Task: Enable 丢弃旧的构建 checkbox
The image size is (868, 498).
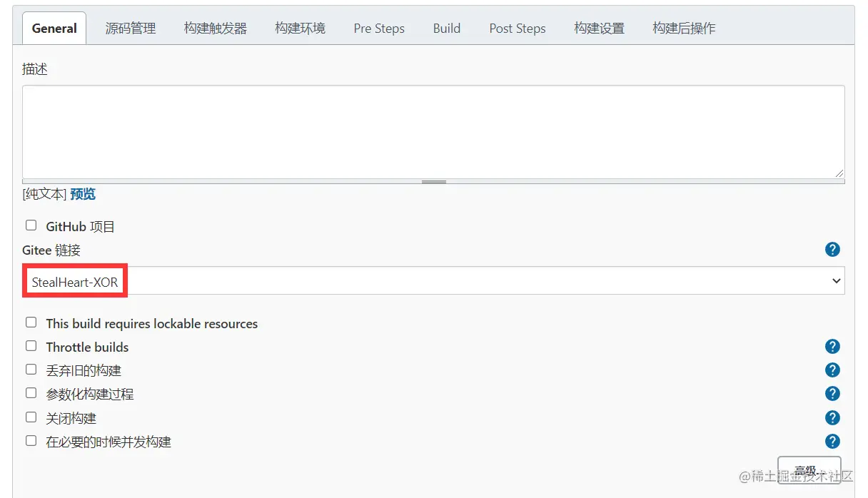Action: (31, 370)
